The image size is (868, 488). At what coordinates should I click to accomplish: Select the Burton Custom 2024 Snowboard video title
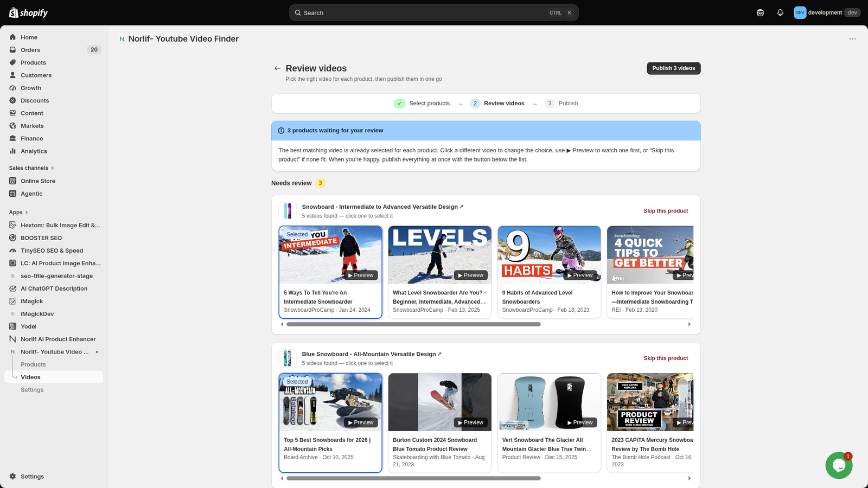(x=435, y=445)
